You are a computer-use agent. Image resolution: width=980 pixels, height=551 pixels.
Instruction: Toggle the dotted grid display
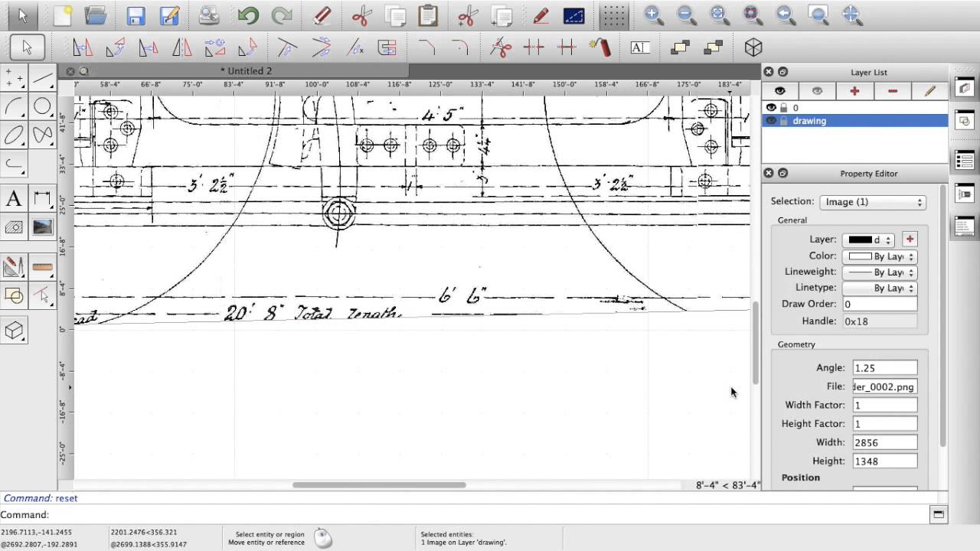point(613,15)
